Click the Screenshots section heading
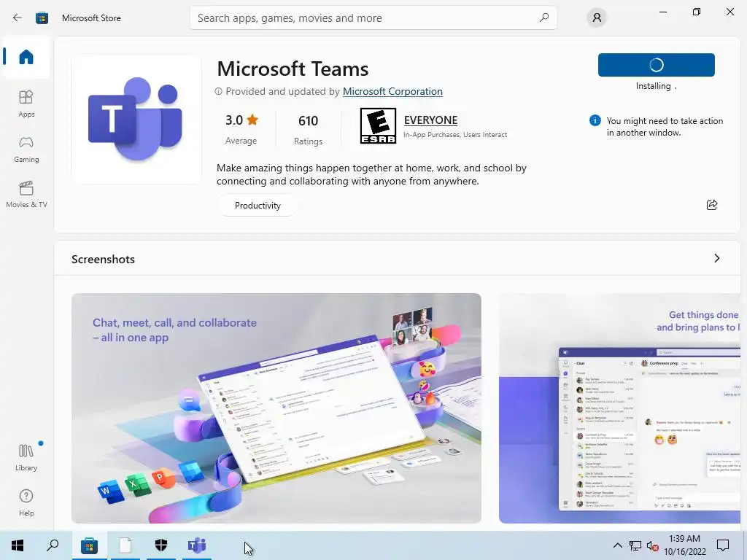The height and width of the screenshot is (560, 747). (103, 259)
